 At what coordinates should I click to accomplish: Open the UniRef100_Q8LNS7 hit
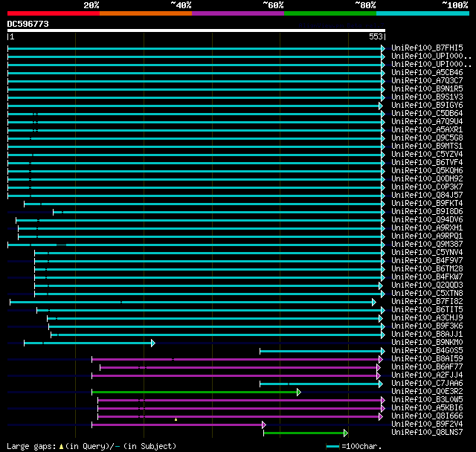(427, 433)
